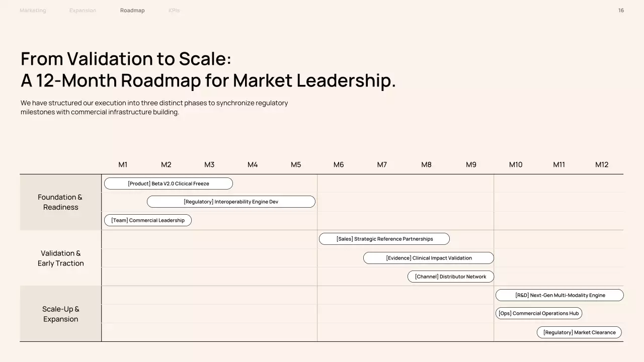Screen dimensions: 644x362
Task: Click the M12 month header
Action: 602,165
